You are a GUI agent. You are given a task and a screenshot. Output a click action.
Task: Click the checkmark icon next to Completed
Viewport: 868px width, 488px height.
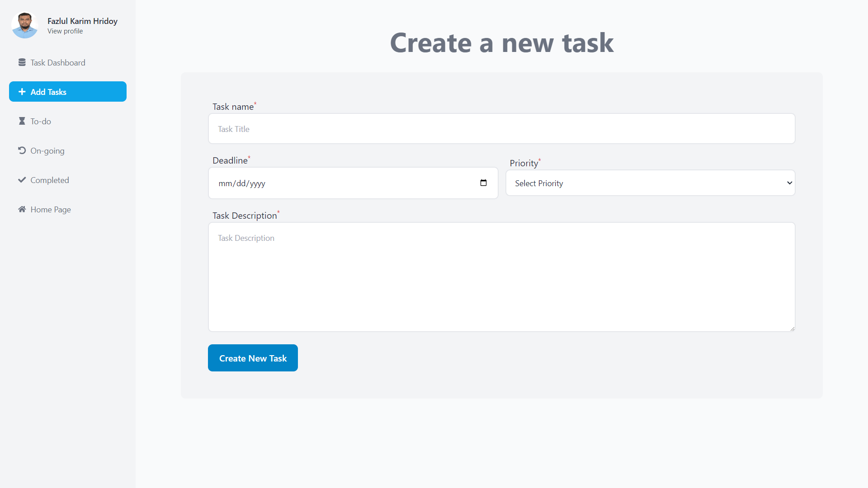22,179
